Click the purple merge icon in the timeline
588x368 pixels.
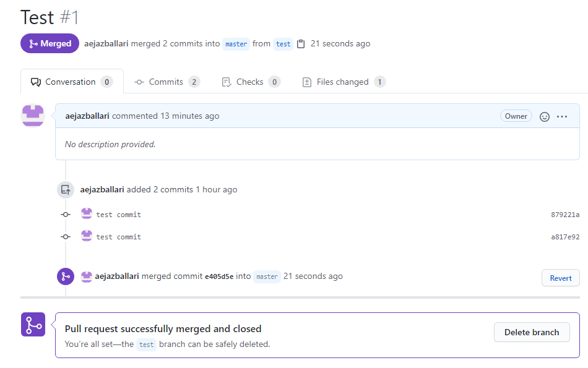tap(65, 276)
